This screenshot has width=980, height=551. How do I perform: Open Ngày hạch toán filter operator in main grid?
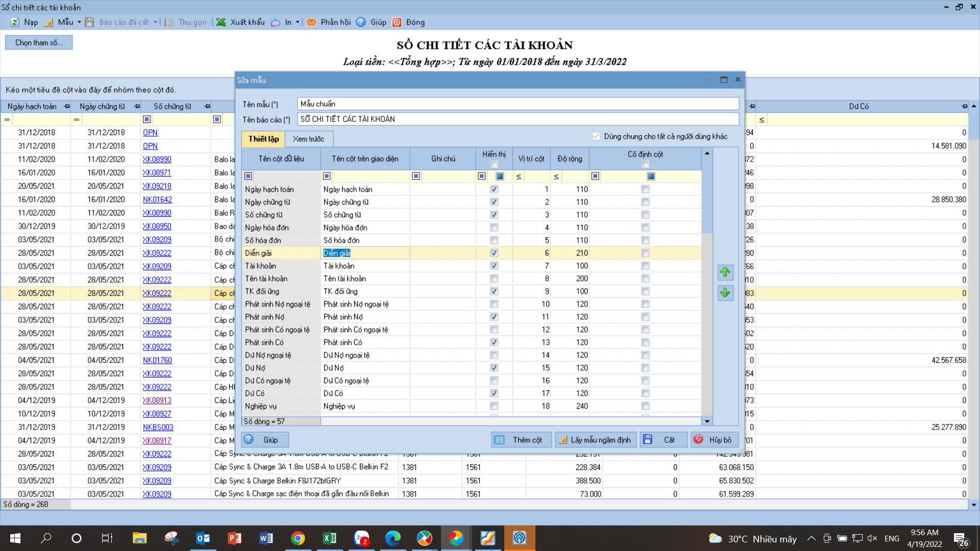tap(7, 119)
